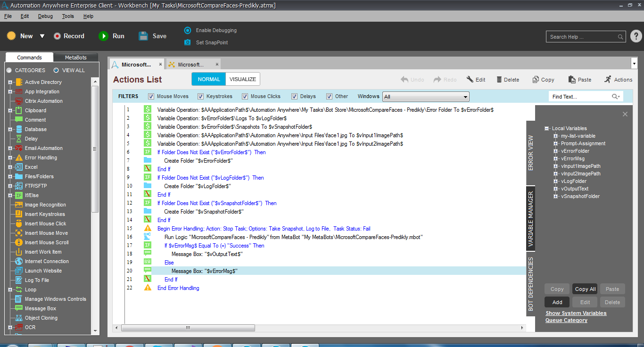644x347 pixels.
Task: Open the help question mark icon
Action: (x=636, y=36)
